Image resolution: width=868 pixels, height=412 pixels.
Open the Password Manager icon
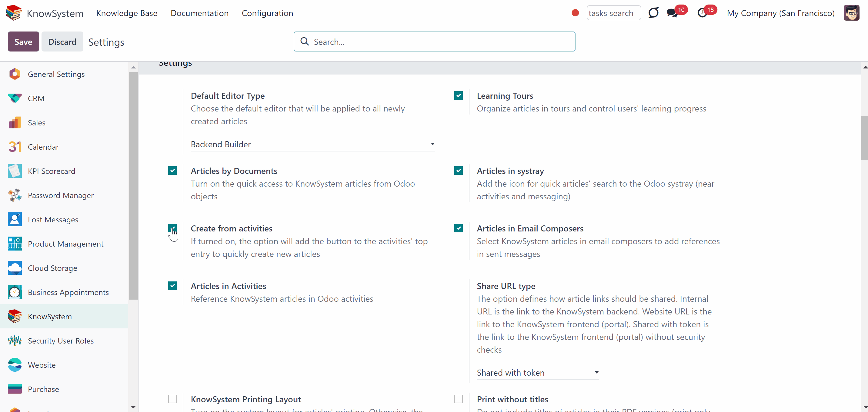15,195
